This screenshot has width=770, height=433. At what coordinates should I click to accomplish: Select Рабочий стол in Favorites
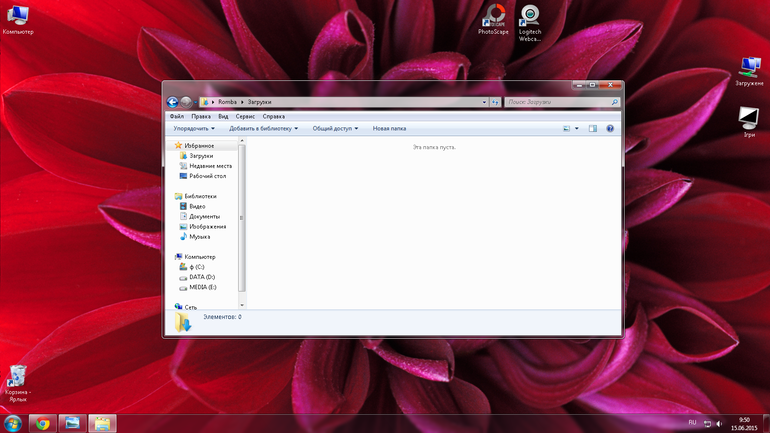click(x=207, y=176)
